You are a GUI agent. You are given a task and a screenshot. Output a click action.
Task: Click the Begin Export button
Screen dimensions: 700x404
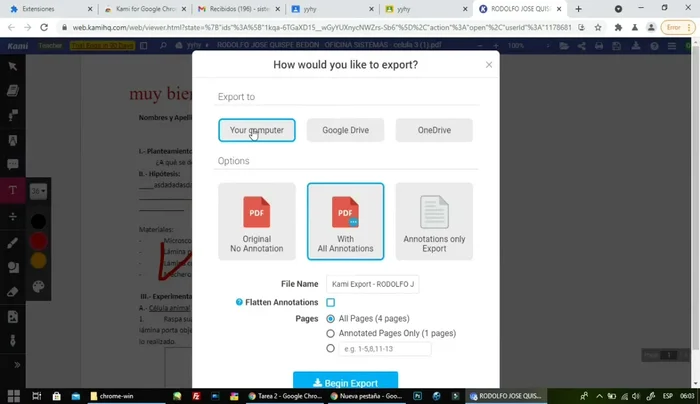click(346, 380)
